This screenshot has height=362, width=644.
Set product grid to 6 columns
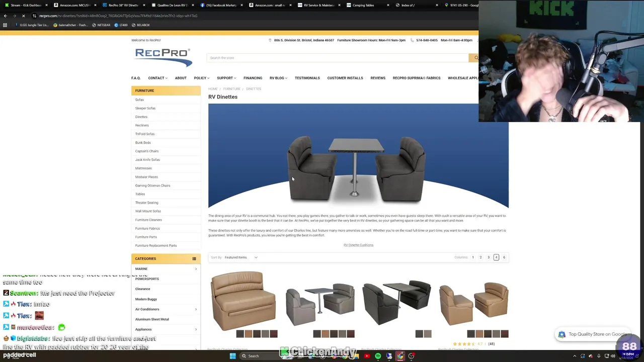[504, 257]
